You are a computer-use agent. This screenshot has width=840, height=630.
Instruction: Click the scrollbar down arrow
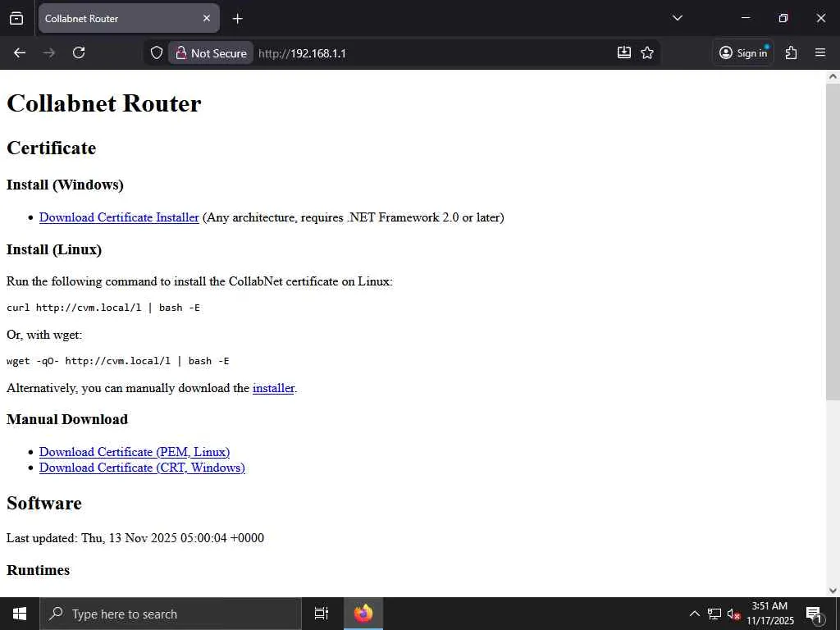(x=833, y=591)
